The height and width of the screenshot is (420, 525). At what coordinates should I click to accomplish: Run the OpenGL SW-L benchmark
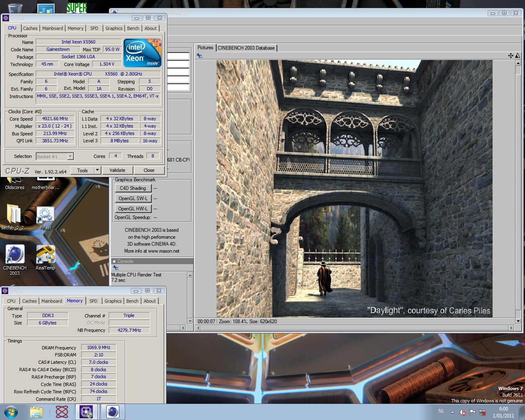(x=133, y=199)
